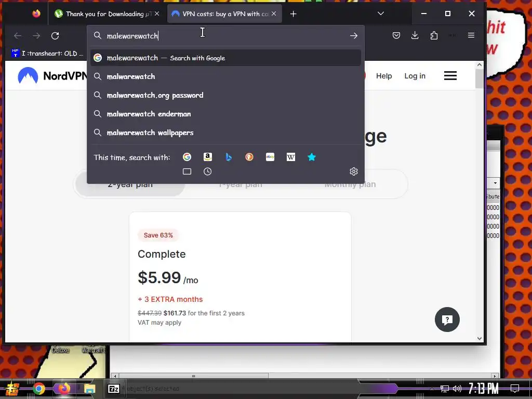Choose 'malewarewatch — Search with Google' suggestion
This screenshot has height=399, width=532.
point(225,58)
